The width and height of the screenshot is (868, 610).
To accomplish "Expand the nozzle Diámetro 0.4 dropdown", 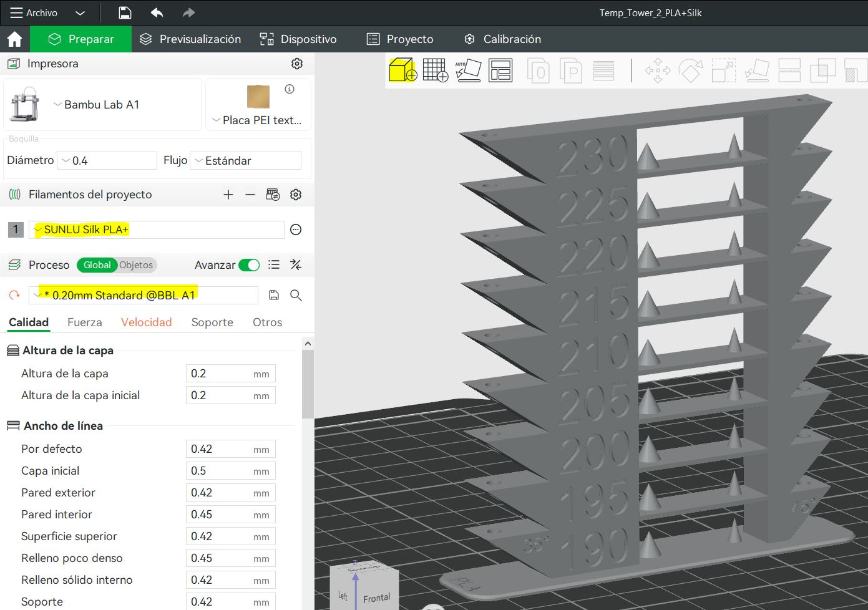I will pyautogui.click(x=107, y=160).
